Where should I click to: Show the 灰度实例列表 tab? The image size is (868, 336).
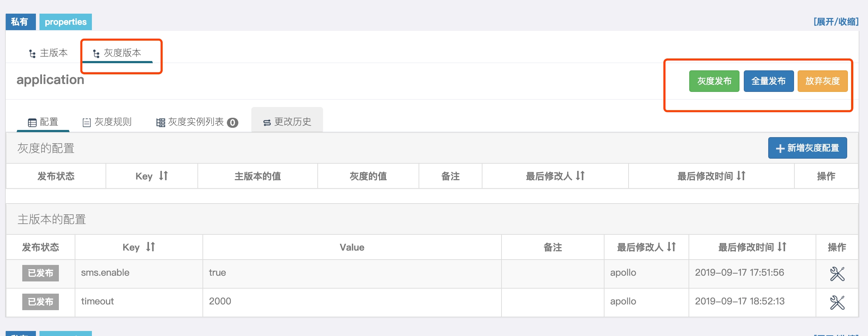(x=197, y=122)
